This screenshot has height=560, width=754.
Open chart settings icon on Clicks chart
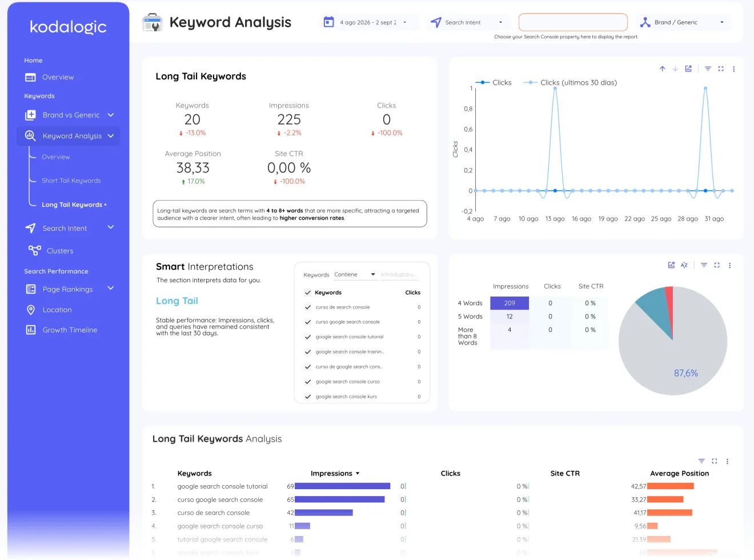pyautogui.click(x=688, y=69)
